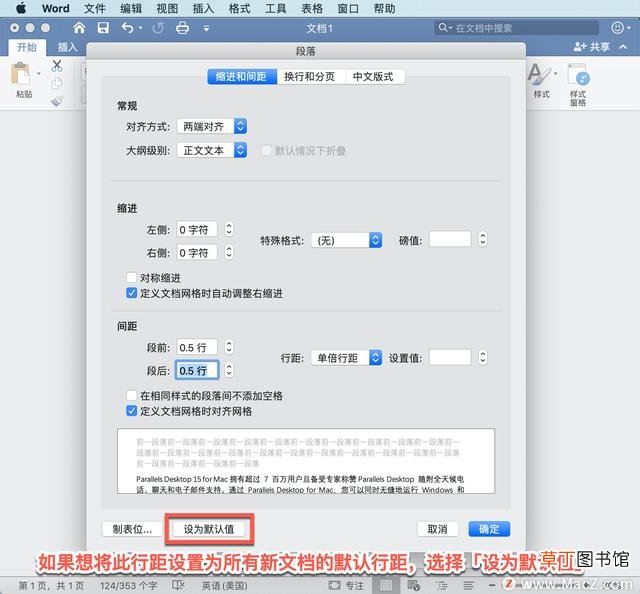Click 英语(美国) language in status bar

click(225, 586)
